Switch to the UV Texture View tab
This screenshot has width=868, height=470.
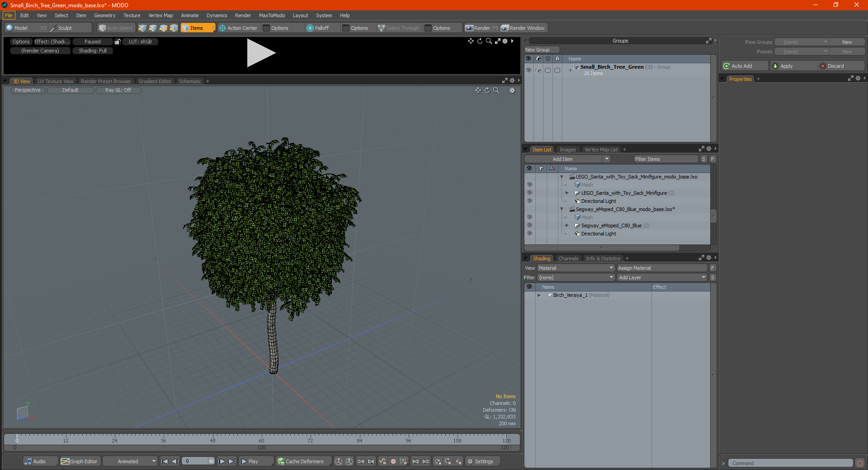[56, 81]
